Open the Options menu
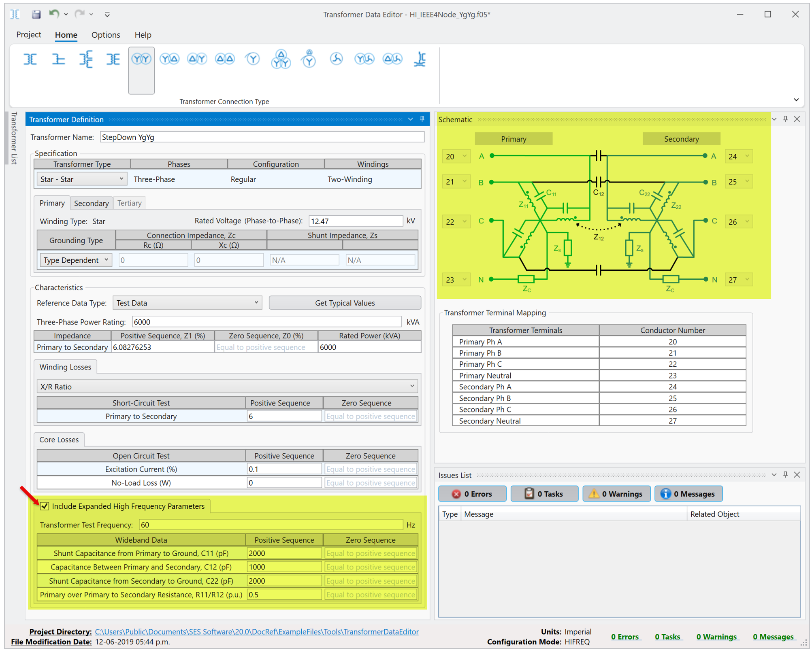The width and height of the screenshot is (812, 650). click(x=106, y=35)
